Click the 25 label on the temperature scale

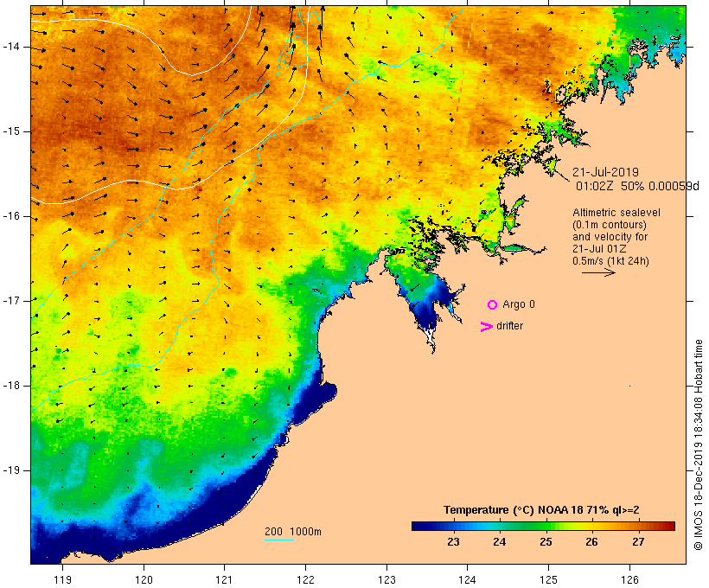[x=546, y=541]
